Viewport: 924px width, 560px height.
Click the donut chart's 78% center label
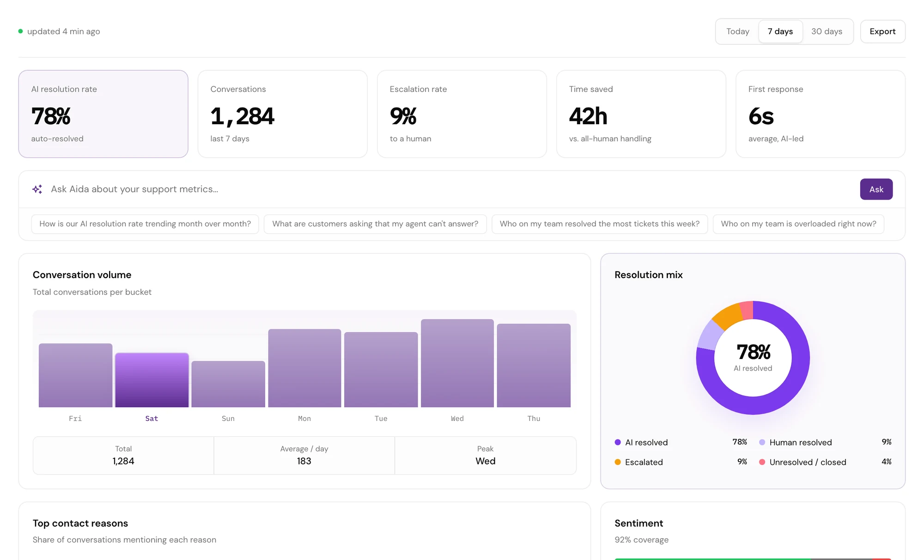753,352
